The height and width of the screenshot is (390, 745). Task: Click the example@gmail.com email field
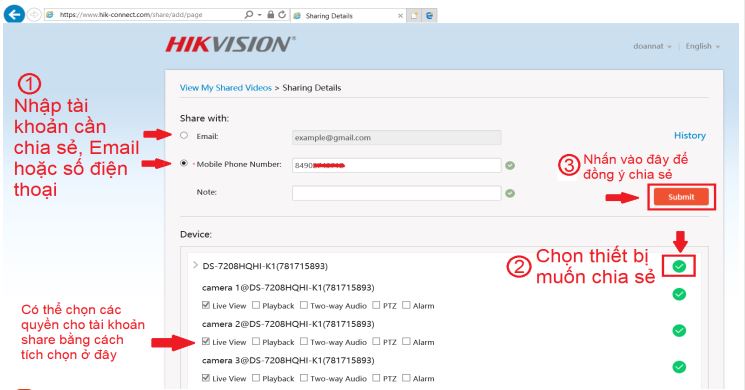tap(396, 138)
